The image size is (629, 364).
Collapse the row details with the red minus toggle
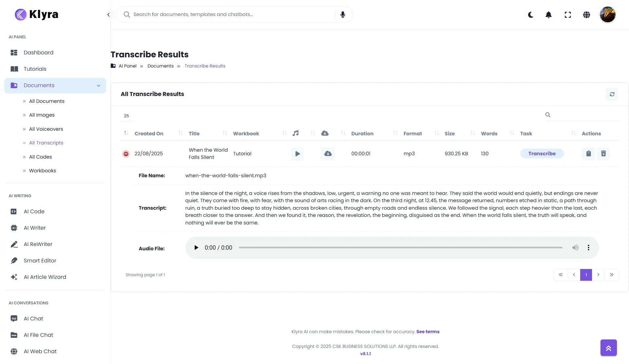(x=126, y=153)
